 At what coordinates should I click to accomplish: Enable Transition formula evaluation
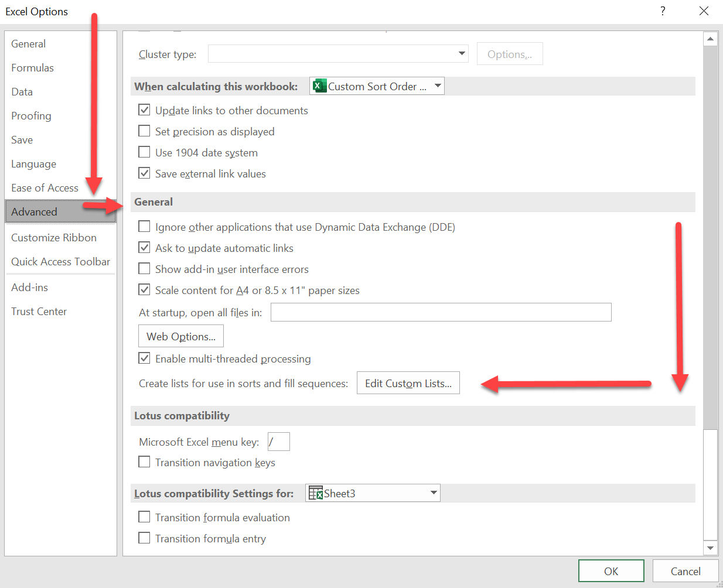[144, 517]
